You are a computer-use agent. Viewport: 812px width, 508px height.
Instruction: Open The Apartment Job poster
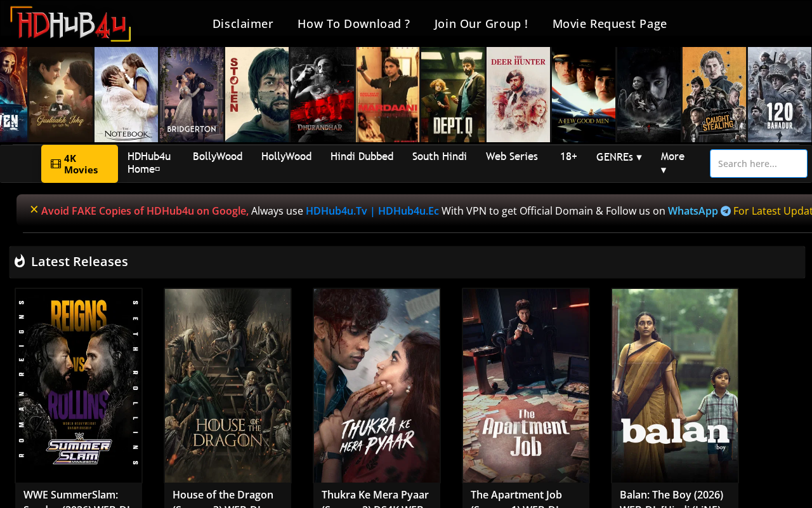(526, 385)
